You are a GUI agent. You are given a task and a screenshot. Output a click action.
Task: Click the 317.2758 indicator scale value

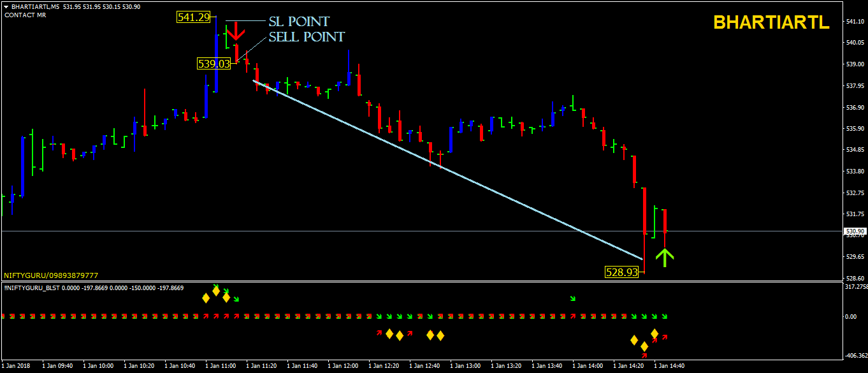(856, 287)
